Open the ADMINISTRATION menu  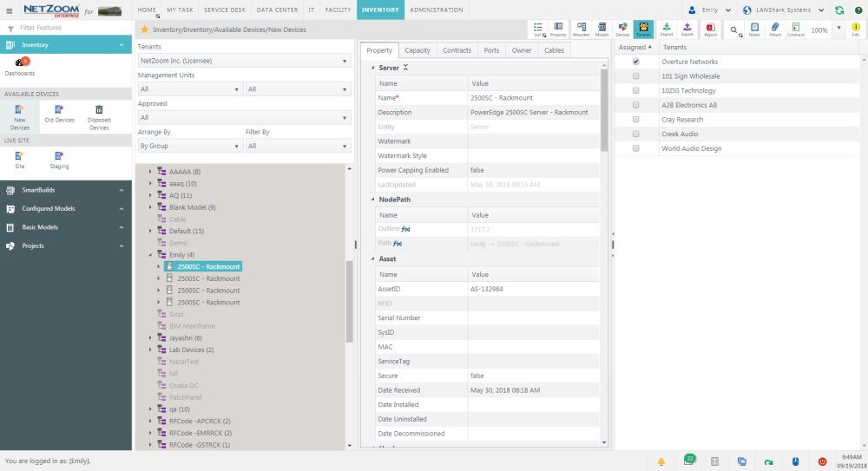(437, 10)
